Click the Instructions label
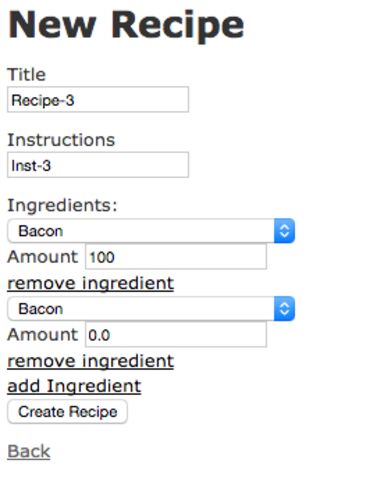This screenshot has height=500, width=384. [x=61, y=140]
